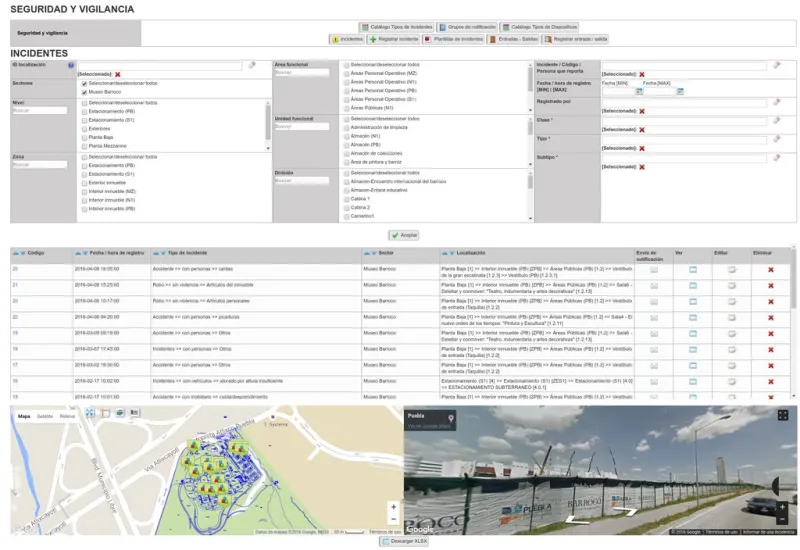
Task: Expand División list down arrow
Action: tap(531, 218)
